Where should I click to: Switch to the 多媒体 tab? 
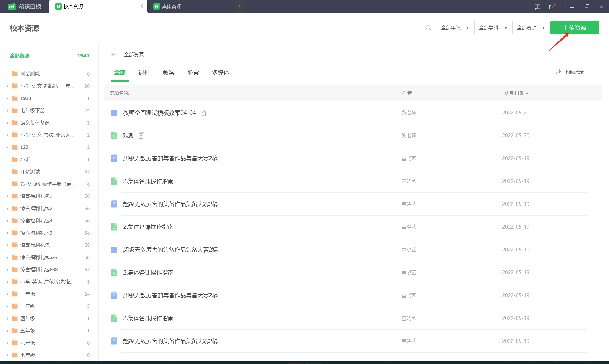pyautogui.click(x=220, y=73)
